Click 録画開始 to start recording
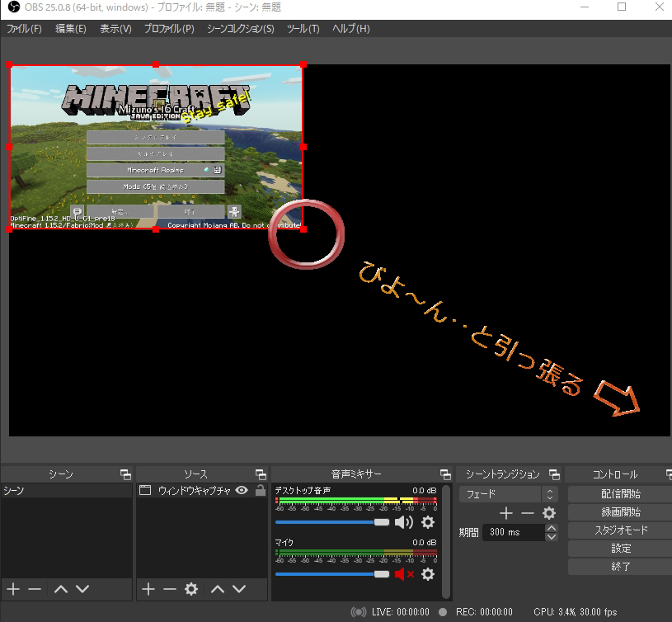The width and height of the screenshot is (672, 622). tap(620, 511)
